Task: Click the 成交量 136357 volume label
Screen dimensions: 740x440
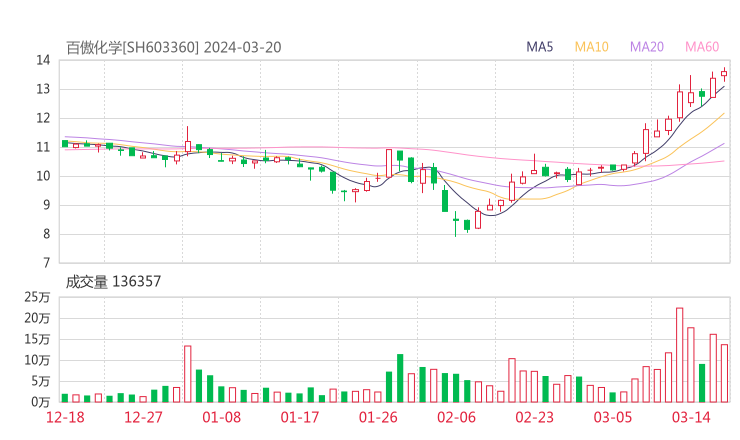Action: coord(113,282)
